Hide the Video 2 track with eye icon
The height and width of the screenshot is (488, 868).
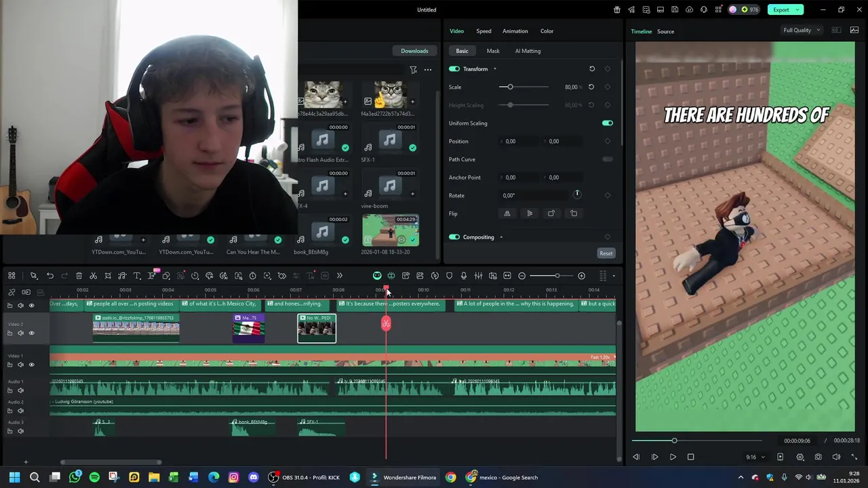tap(31, 333)
